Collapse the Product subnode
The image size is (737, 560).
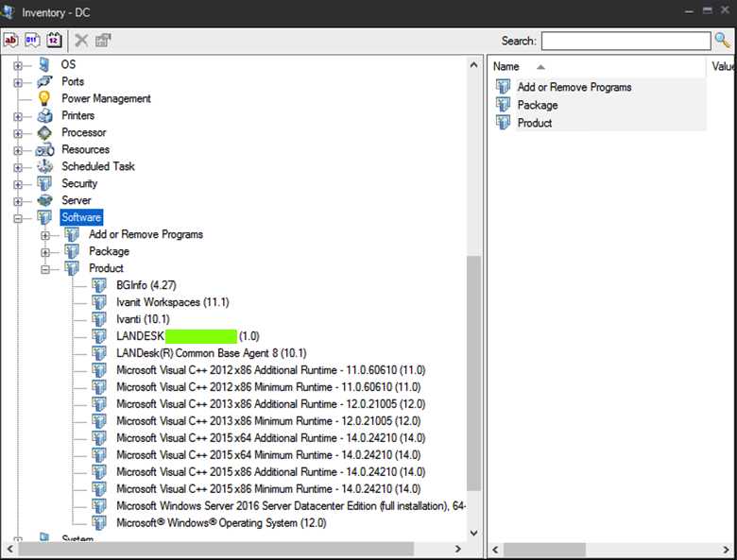coord(45,270)
